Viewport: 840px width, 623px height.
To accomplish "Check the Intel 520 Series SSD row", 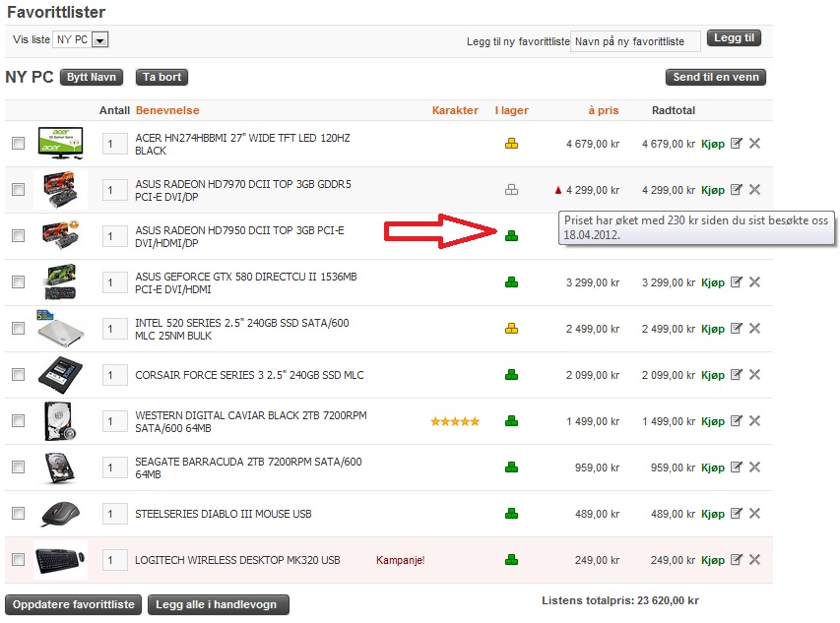I will coord(18,329).
